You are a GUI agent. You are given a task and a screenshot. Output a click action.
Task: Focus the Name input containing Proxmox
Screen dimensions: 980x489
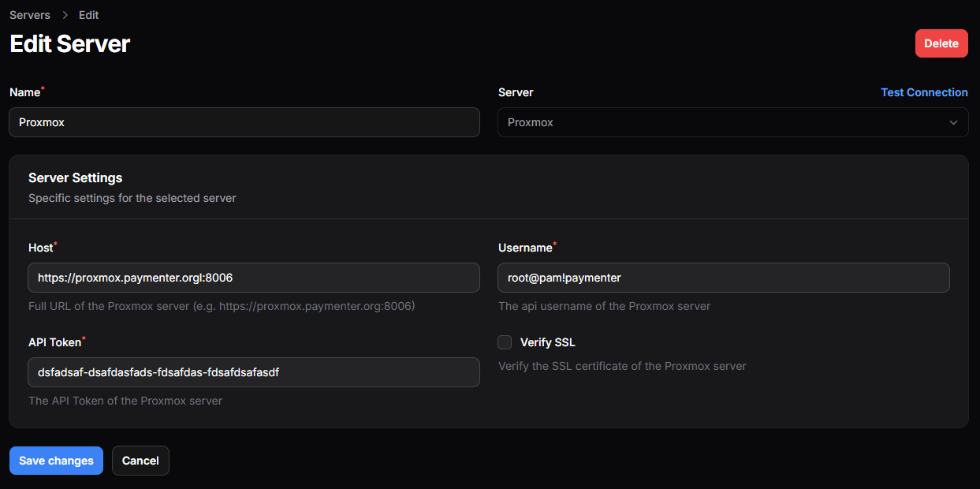(244, 122)
